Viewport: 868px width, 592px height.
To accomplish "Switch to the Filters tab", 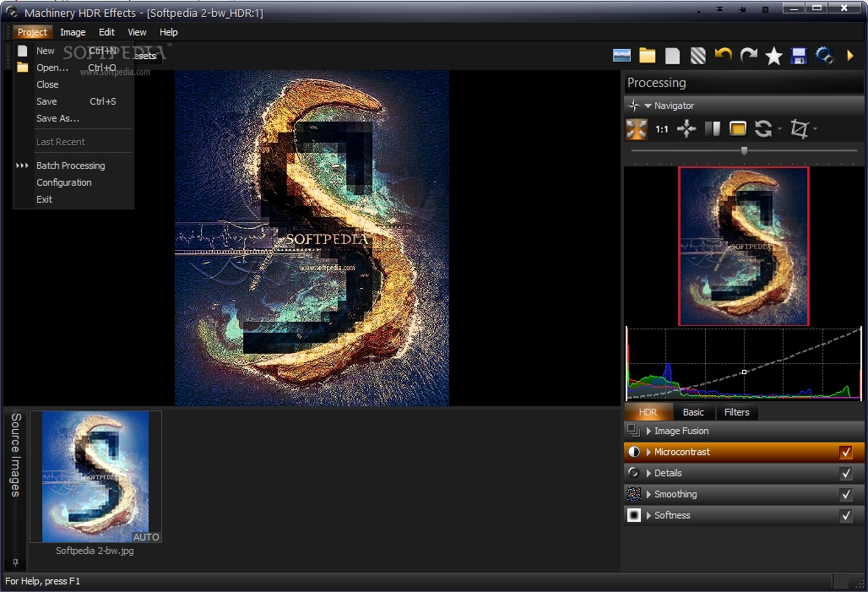I will click(x=737, y=412).
